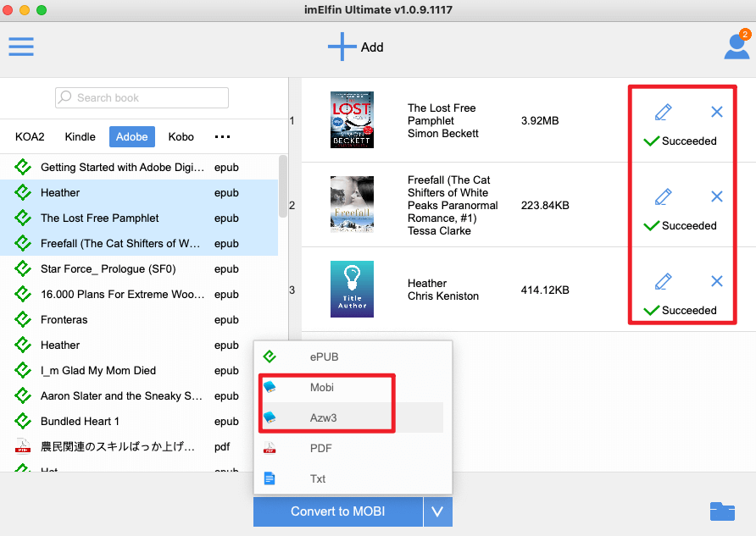Click the Tessa Clarke author name

tap(439, 230)
